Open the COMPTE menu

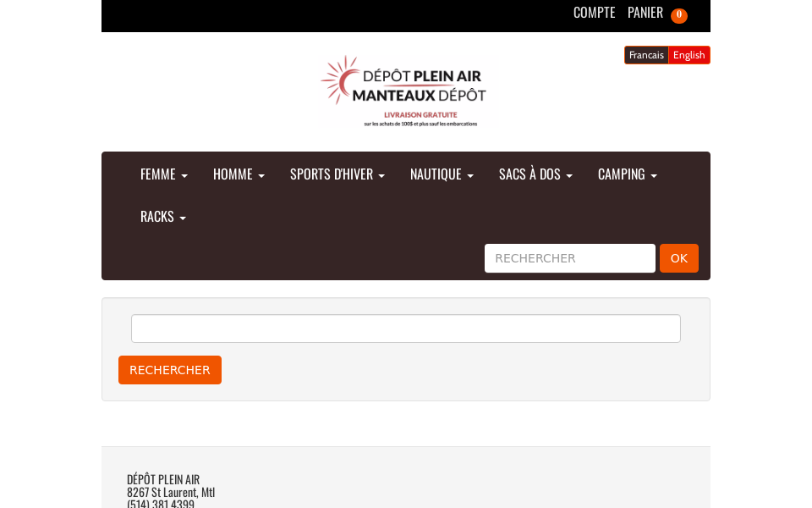594,12
